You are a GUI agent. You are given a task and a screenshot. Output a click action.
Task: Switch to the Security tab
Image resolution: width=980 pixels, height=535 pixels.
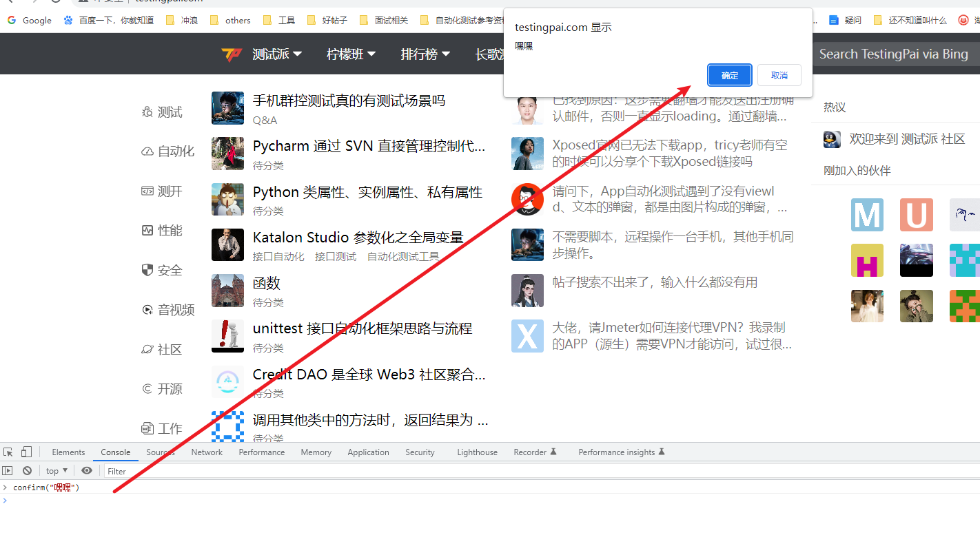(420, 452)
